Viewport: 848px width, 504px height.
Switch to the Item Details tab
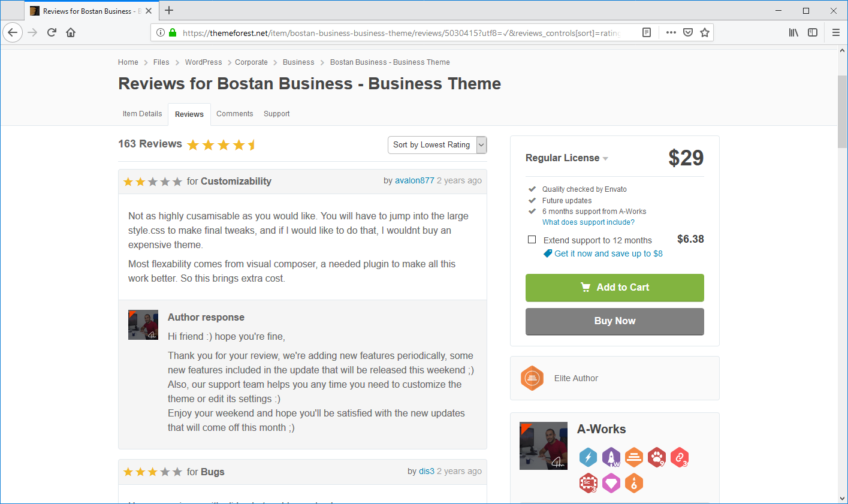coord(142,114)
